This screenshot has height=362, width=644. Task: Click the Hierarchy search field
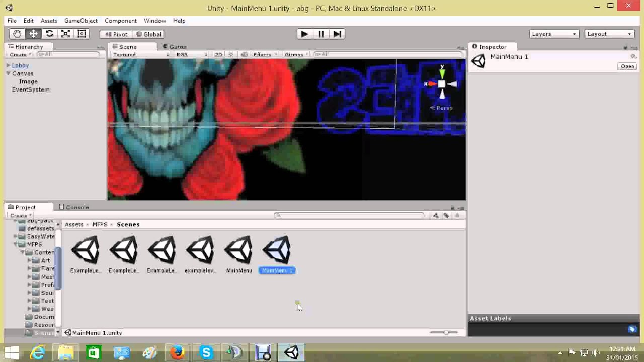click(69, 54)
